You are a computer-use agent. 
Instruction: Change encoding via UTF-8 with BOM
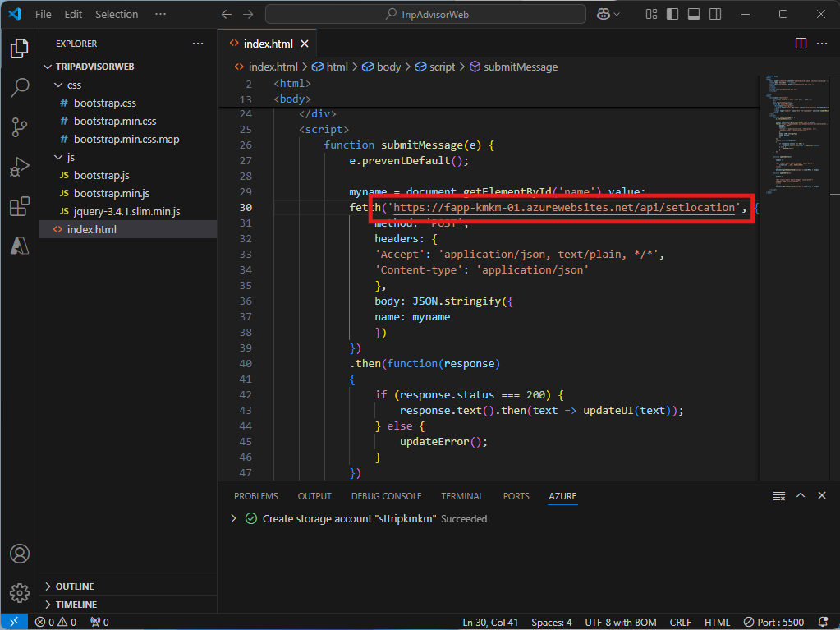tap(621, 622)
